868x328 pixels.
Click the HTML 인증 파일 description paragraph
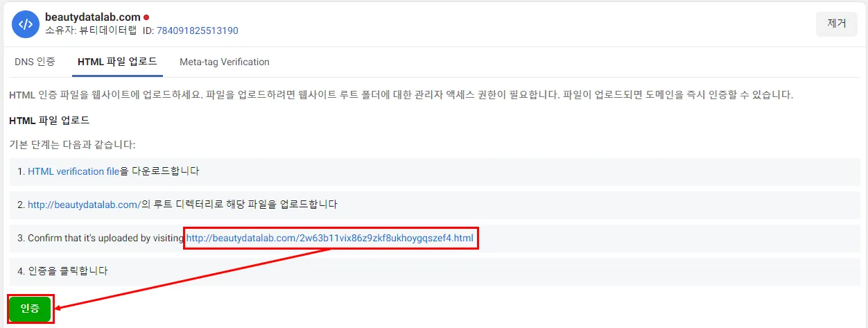point(401,94)
